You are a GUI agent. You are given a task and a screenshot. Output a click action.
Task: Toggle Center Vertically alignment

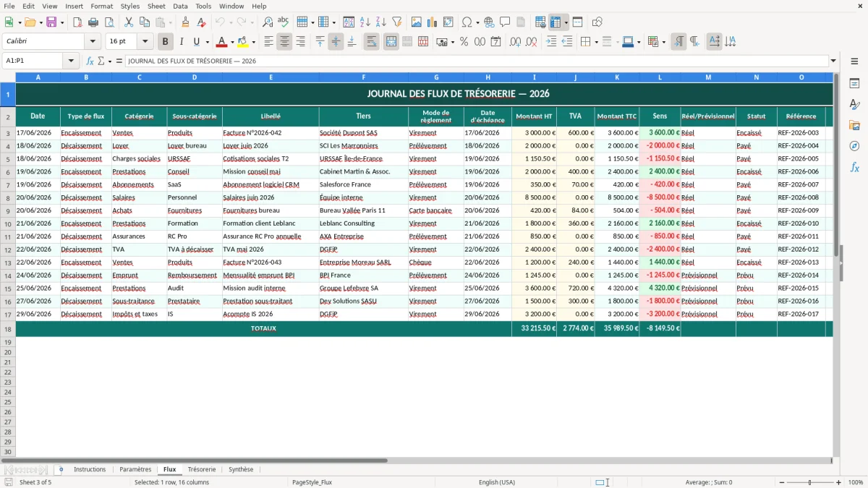336,42
